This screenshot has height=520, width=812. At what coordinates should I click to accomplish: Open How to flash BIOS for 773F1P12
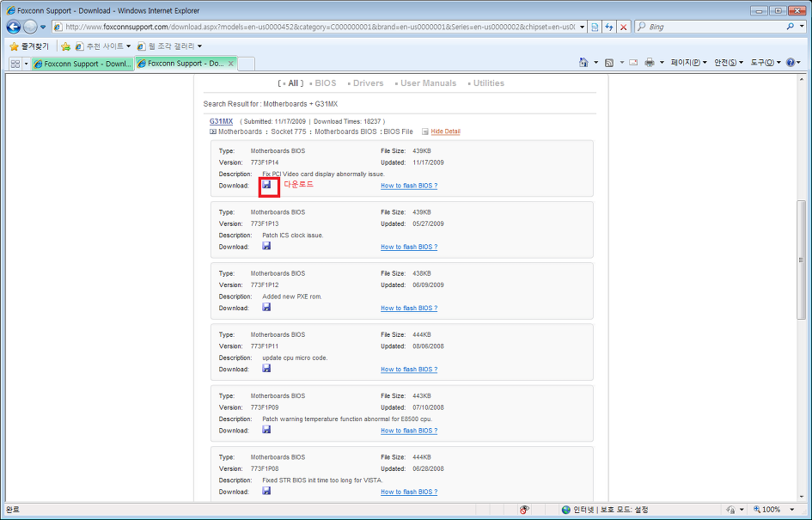tap(409, 309)
